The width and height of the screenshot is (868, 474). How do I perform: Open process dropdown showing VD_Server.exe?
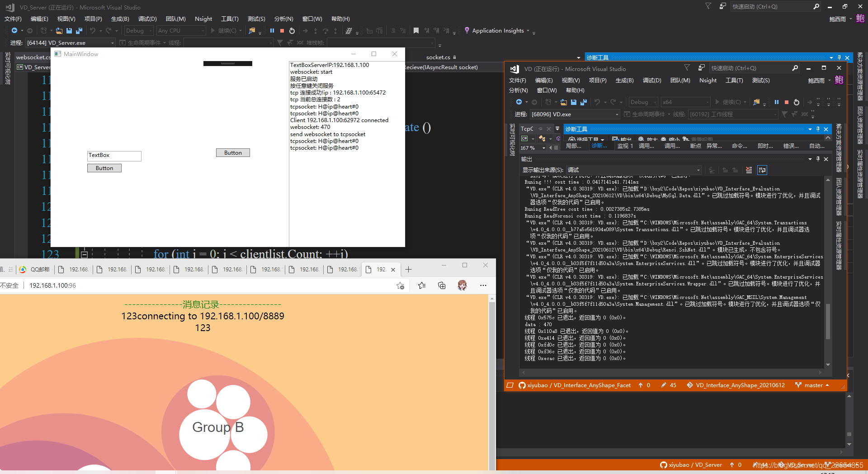point(70,43)
